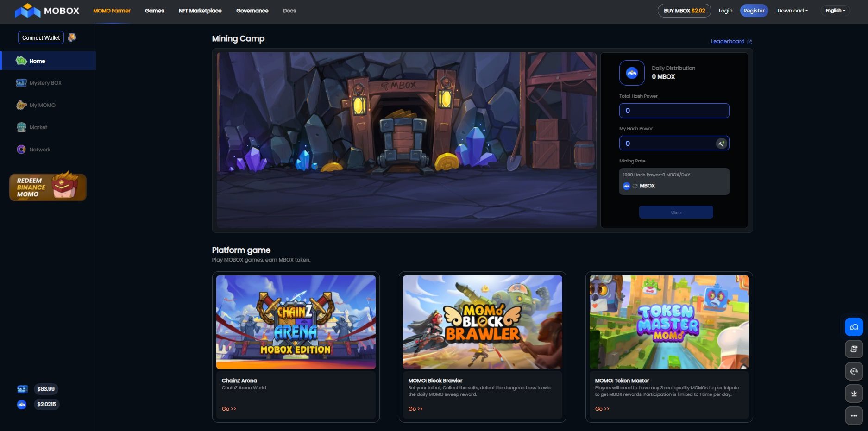
Task: Select the MOMO Farmer tab
Action: [112, 11]
